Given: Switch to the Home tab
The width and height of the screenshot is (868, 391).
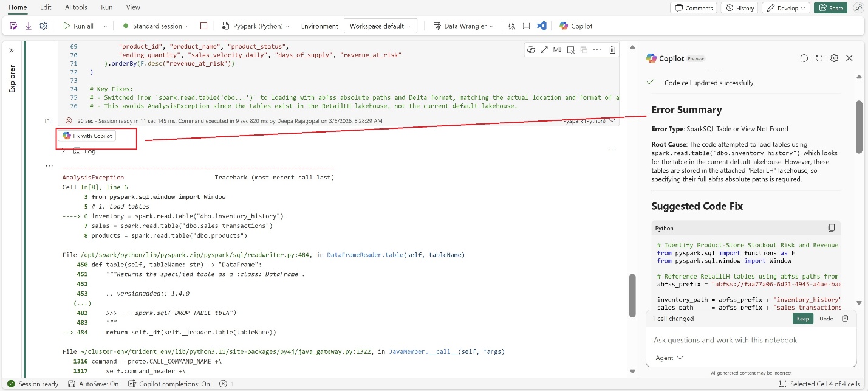Looking at the screenshot, I should 16,7.
